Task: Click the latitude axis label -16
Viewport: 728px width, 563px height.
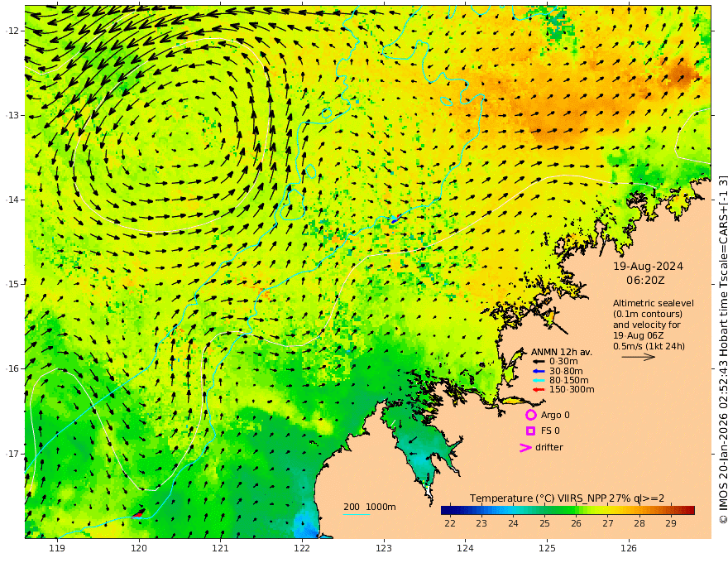Action: tap(12, 368)
